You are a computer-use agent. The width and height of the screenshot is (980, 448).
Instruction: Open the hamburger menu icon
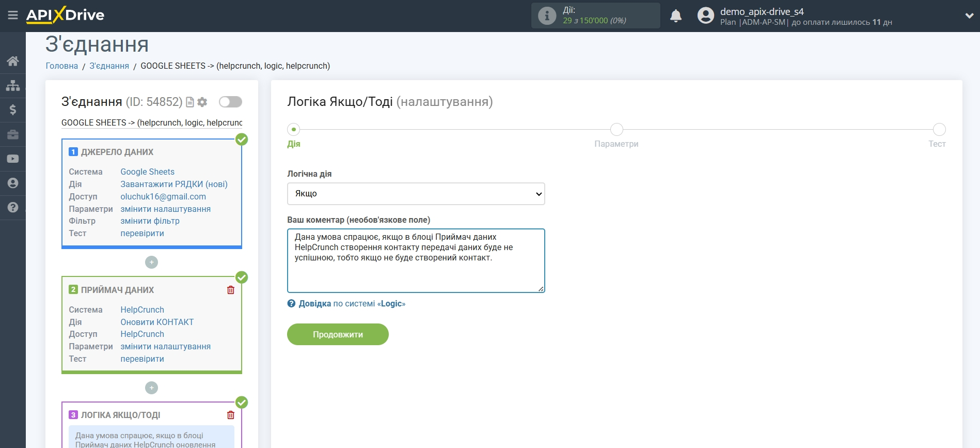pos(13,16)
